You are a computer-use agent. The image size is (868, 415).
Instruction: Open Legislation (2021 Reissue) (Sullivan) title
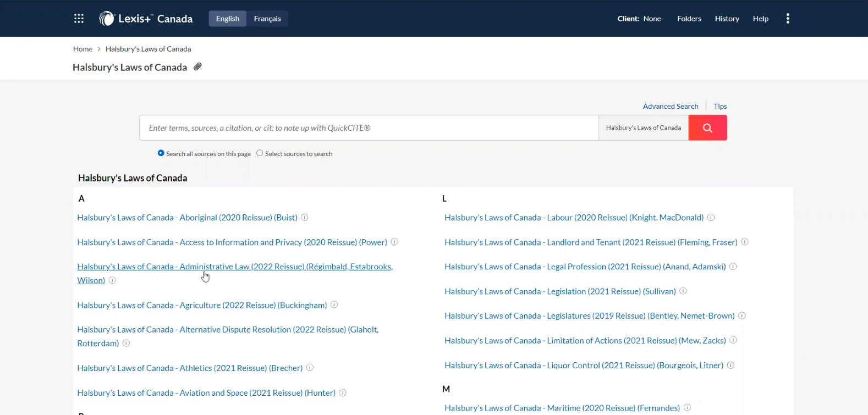pyautogui.click(x=560, y=291)
